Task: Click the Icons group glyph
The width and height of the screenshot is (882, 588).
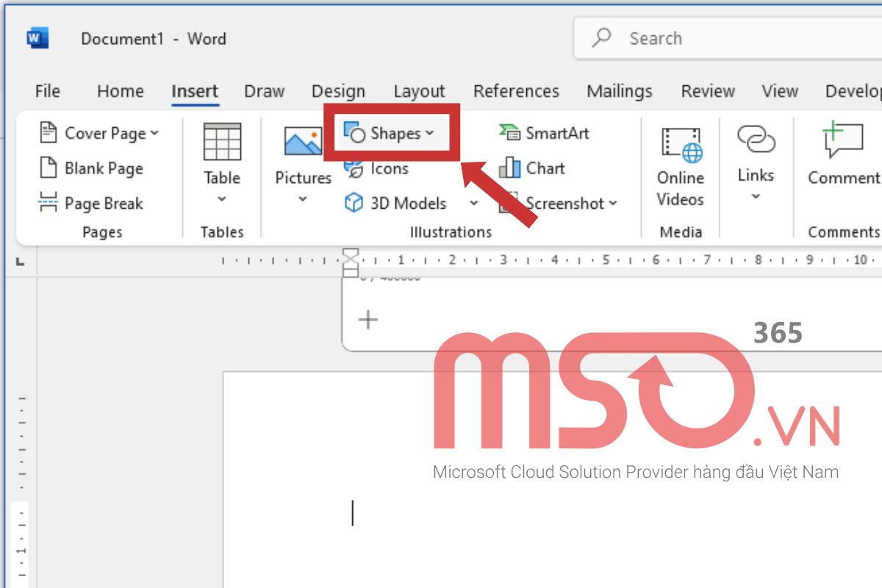Action: click(x=354, y=168)
